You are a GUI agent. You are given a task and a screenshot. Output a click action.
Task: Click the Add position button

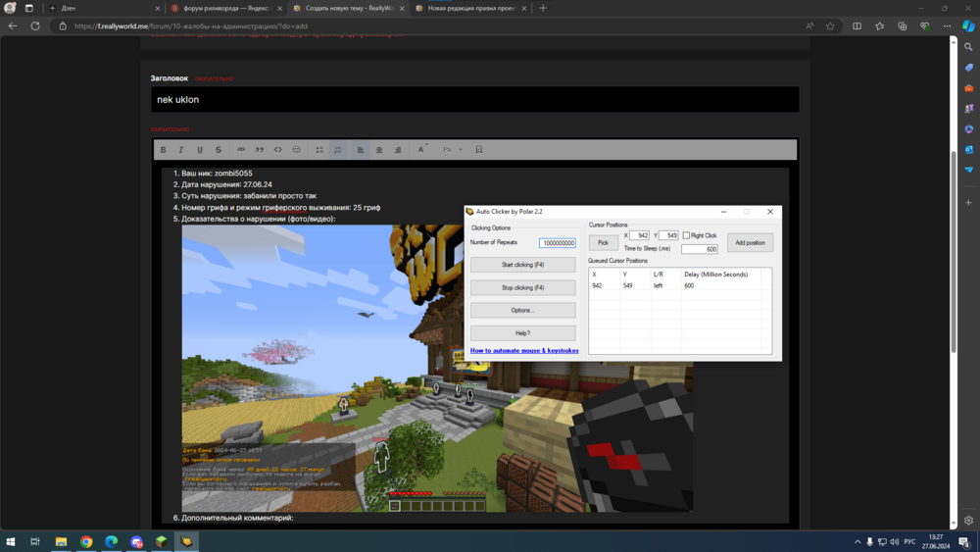[x=750, y=242]
